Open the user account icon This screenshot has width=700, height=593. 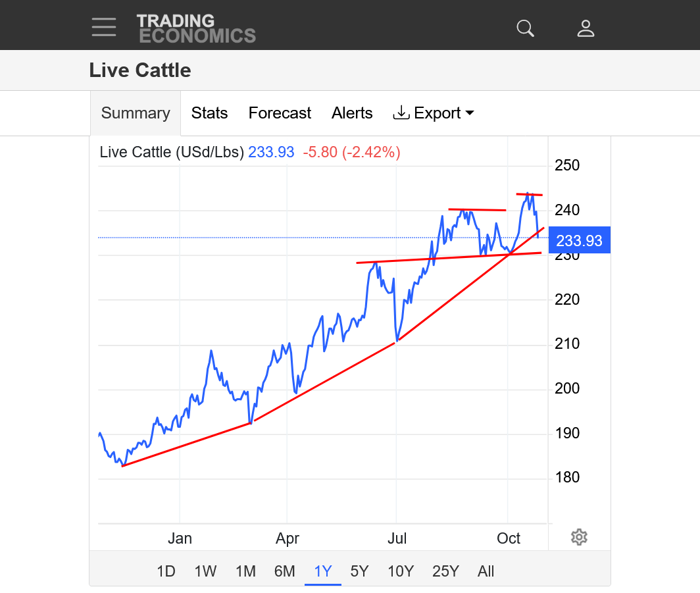coord(586,28)
